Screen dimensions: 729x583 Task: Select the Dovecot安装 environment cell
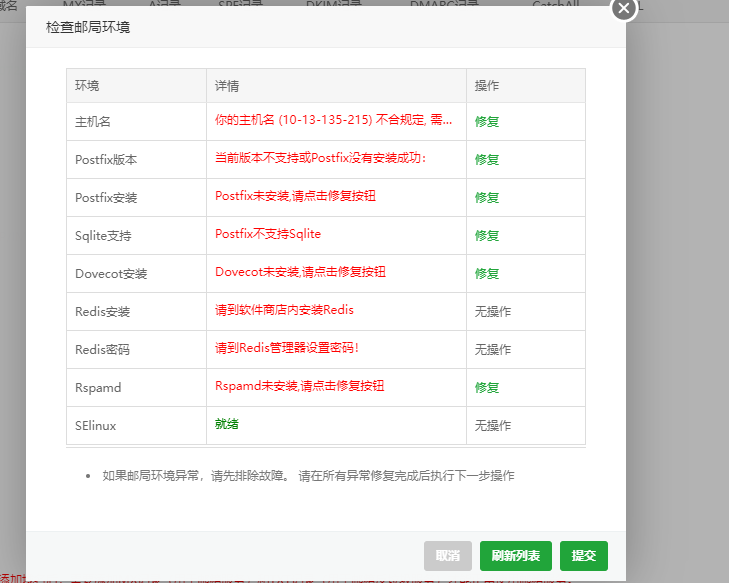coord(136,274)
